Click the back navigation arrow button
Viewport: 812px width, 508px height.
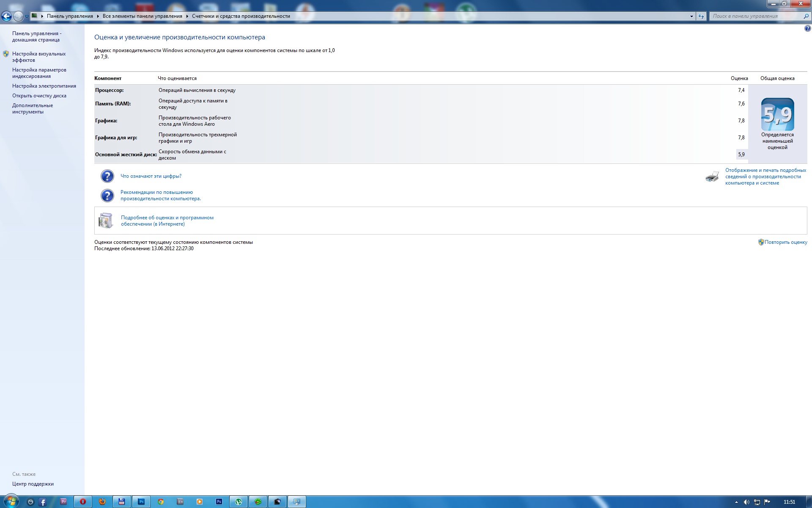(x=7, y=16)
